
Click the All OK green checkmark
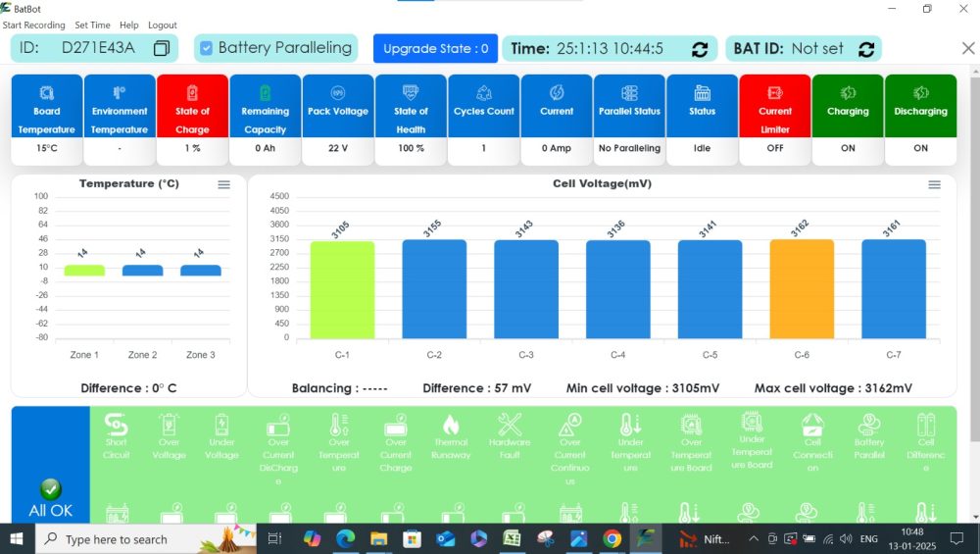(51, 488)
